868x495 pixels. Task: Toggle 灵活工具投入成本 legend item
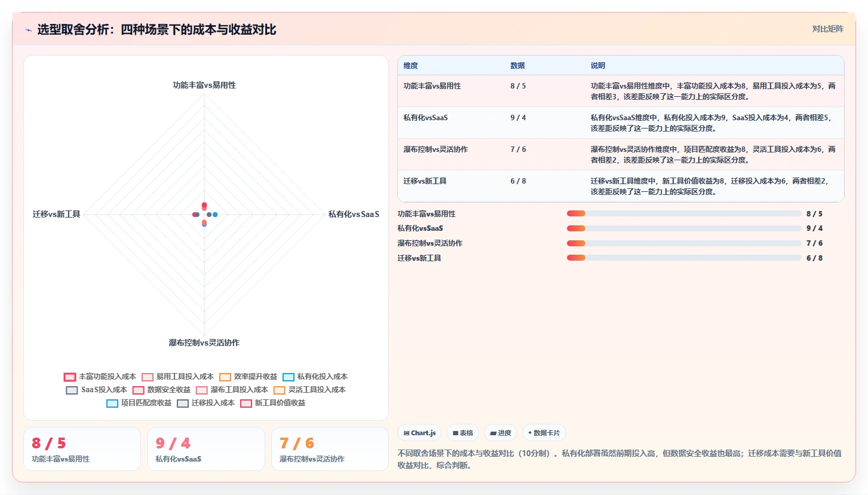pos(309,390)
